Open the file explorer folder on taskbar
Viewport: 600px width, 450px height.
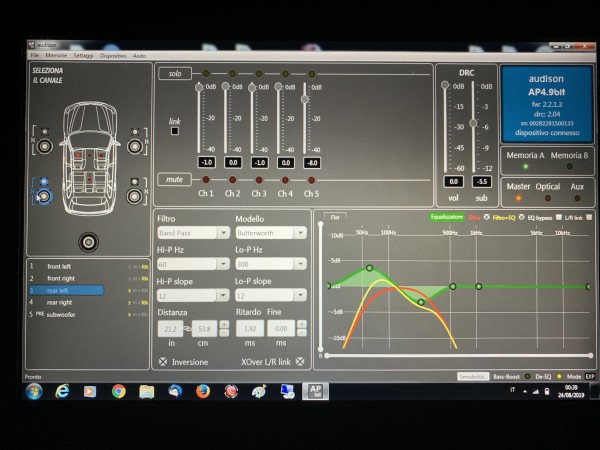[147, 391]
